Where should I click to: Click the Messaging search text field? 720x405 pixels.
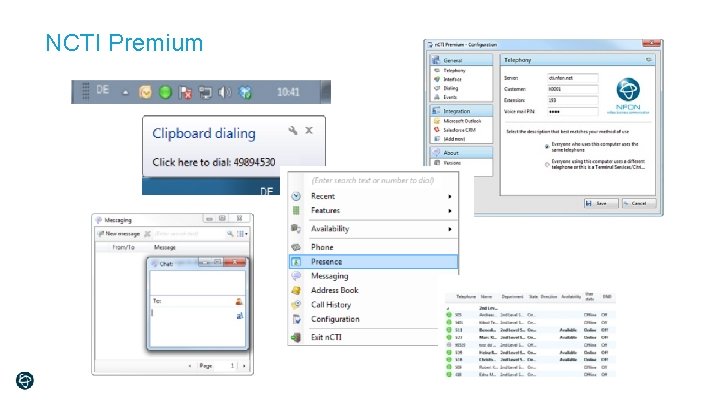coord(188,234)
